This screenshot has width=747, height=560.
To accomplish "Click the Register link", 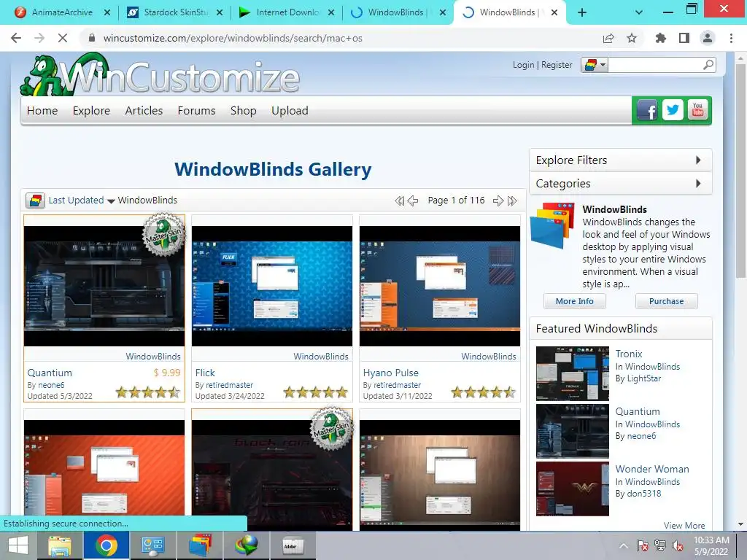I will click(x=557, y=65).
